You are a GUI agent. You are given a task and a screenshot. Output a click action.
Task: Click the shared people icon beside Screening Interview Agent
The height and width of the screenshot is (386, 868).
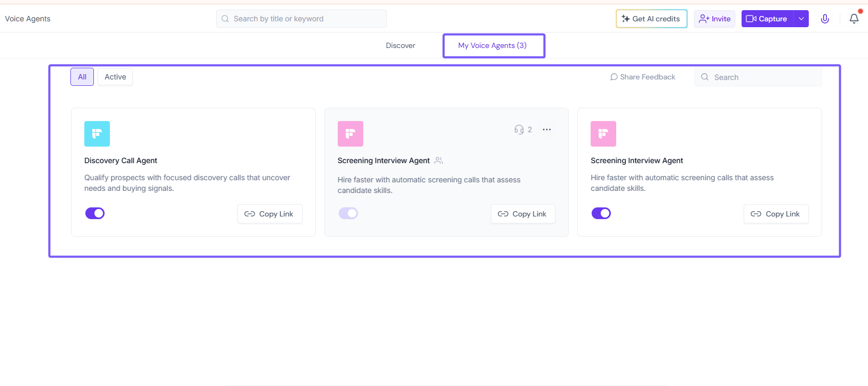coord(439,160)
